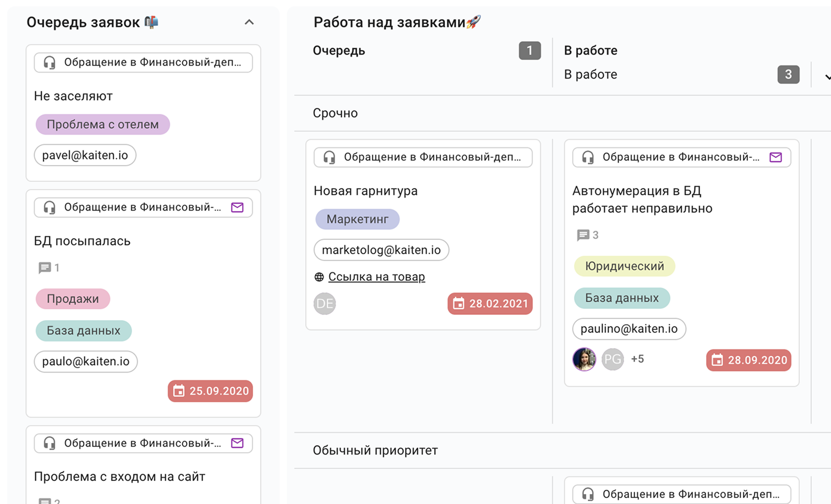Click mail icon on Автонумерация в БД card
Screen dimensions: 831x504
point(775,157)
